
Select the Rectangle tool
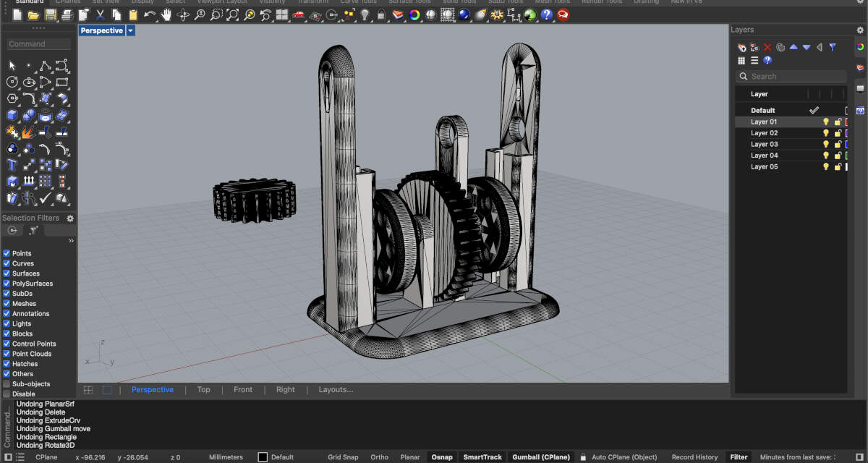click(x=62, y=82)
